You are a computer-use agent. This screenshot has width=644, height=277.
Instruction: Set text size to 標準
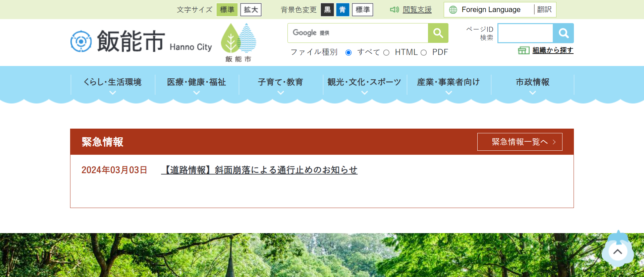click(227, 10)
